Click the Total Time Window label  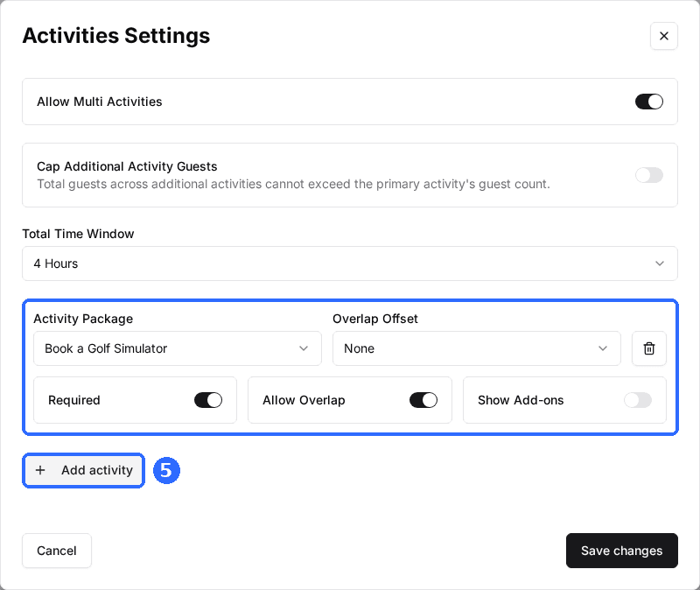pos(78,234)
